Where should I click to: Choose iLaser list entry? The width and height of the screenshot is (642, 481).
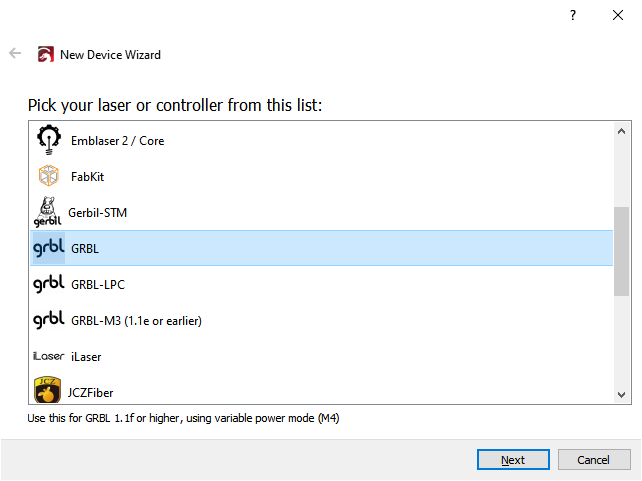point(86,357)
